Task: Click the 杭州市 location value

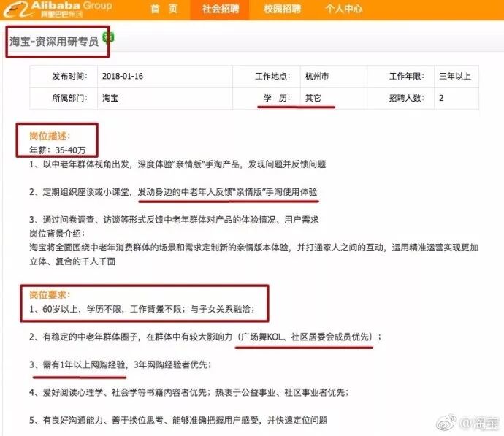Action: point(317,77)
